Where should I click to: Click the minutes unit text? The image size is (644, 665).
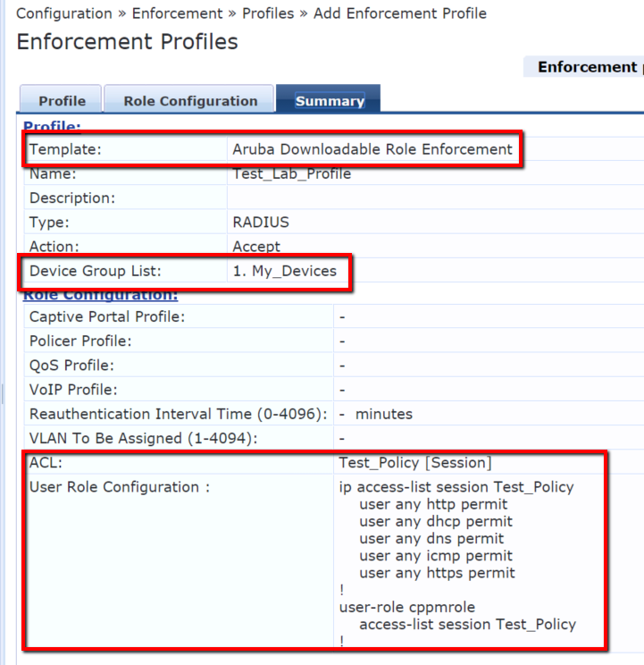pos(384,414)
